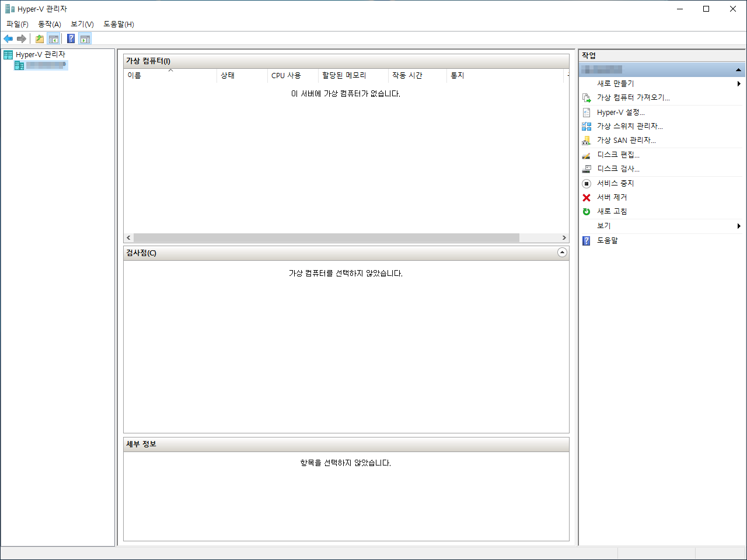The height and width of the screenshot is (560, 747).
Task: Open the 도움말(H) menu in the menu bar
Action: click(x=118, y=24)
